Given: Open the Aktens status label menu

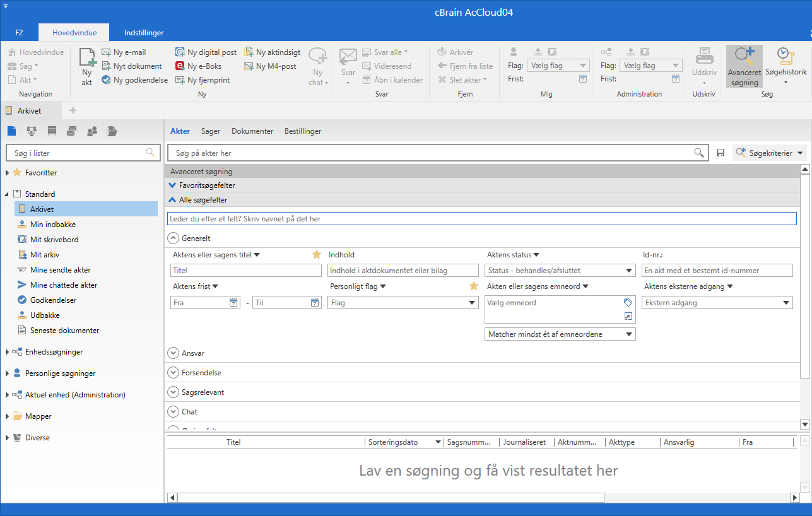Looking at the screenshot, I should click(513, 255).
